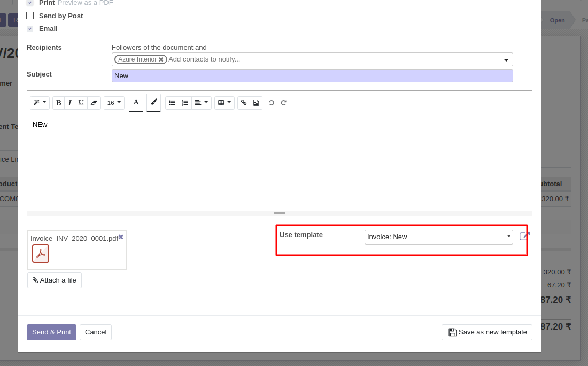Toggle underline formatting
Viewport: 588px width, 366px height.
pos(81,103)
